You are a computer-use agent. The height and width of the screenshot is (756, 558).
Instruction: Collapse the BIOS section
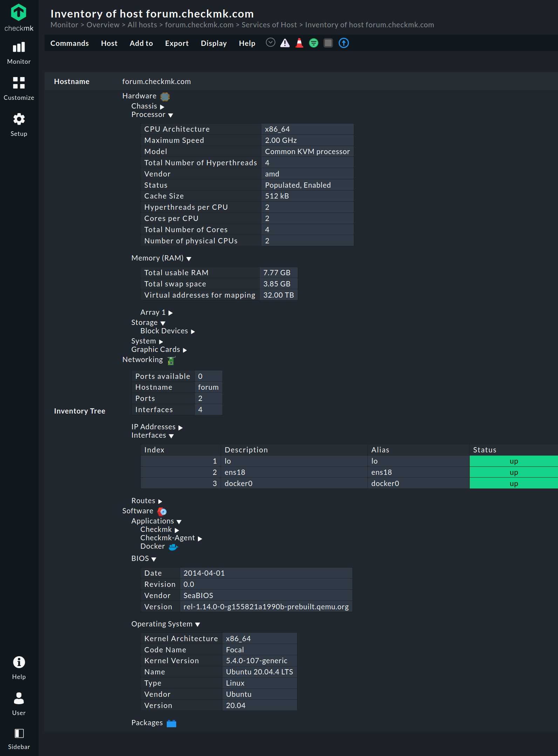coord(154,559)
